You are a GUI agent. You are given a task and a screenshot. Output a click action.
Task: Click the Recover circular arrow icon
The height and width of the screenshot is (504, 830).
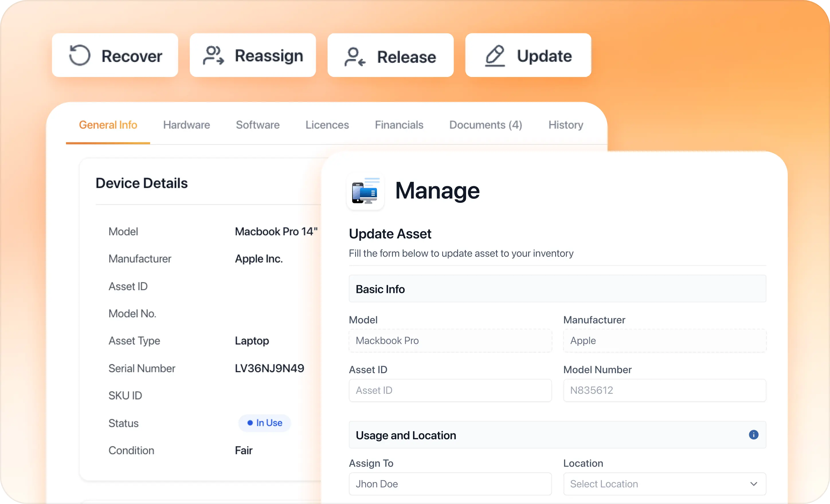[x=79, y=55]
